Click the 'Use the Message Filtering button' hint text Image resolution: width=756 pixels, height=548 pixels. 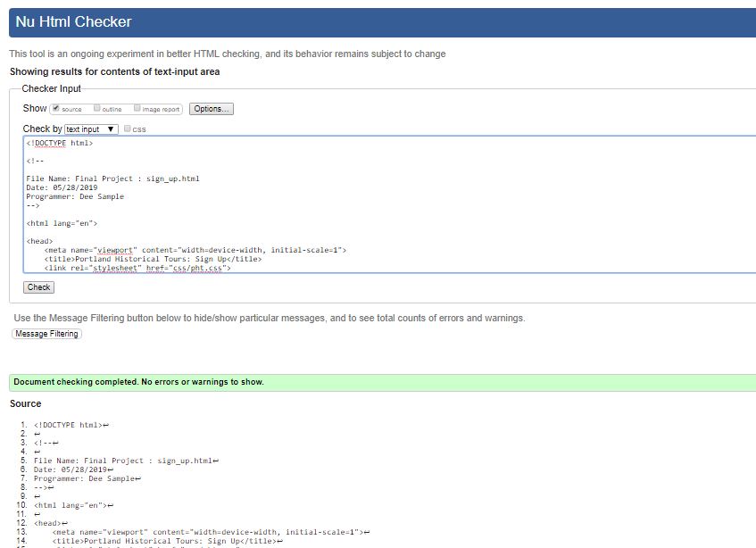[x=270, y=318]
